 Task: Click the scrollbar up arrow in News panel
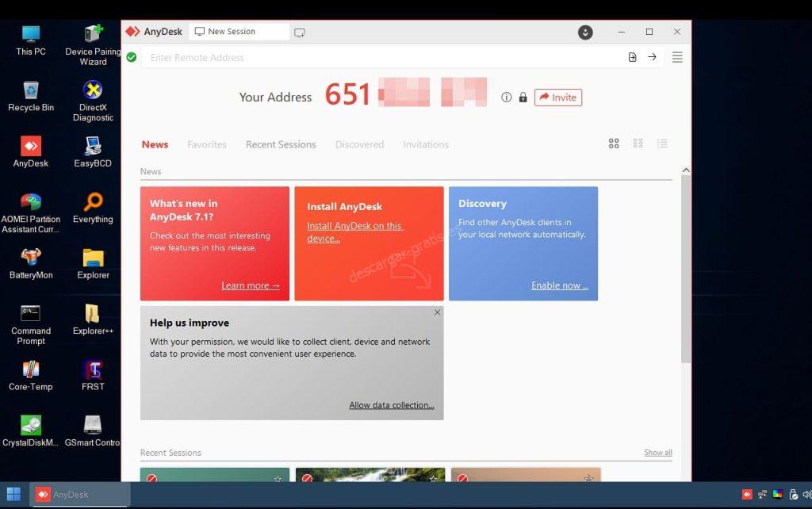click(686, 170)
